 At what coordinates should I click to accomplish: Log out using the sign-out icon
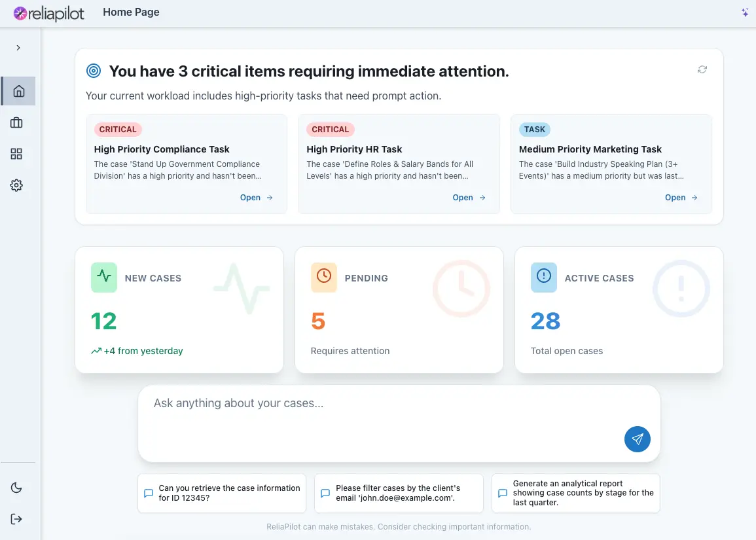(16, 518)
